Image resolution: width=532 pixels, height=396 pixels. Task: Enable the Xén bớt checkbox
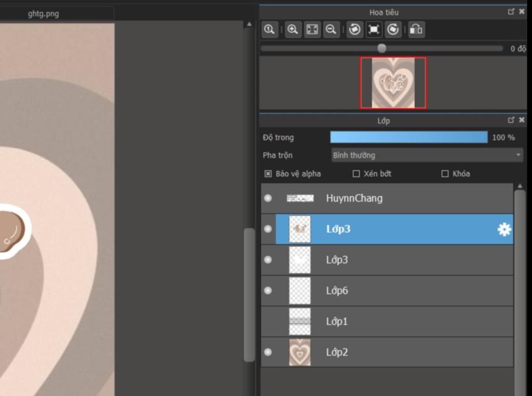tap(356, 174)
